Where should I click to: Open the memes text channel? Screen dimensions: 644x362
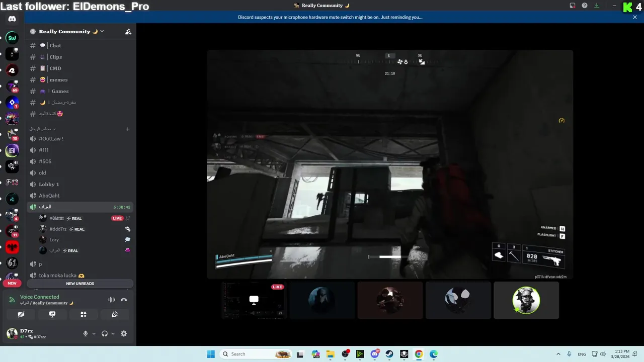(80, 79)
